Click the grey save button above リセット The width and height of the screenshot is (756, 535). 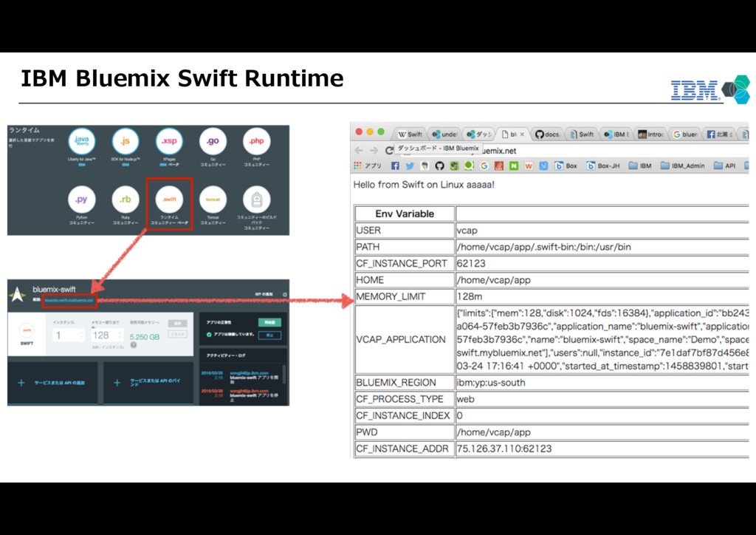(177, 323)
